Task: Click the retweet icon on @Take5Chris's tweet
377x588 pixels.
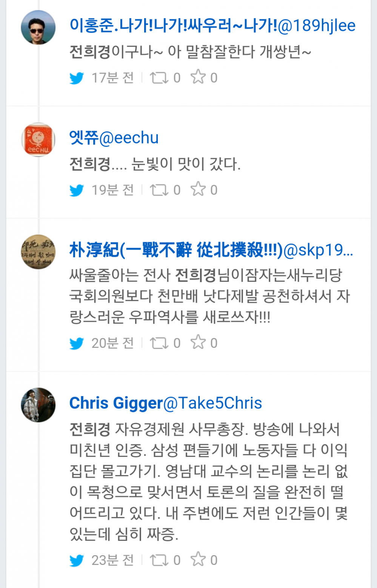Action: click(x=158, y=561)
